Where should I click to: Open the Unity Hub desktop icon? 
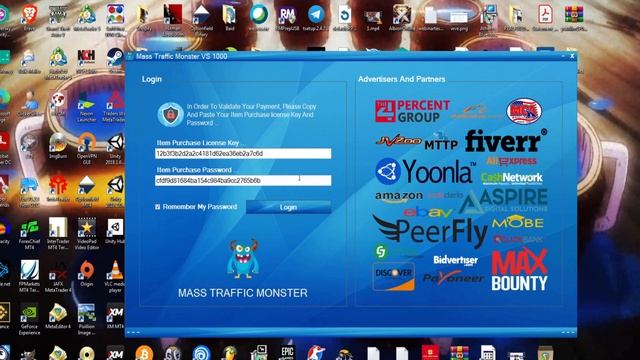115,231
